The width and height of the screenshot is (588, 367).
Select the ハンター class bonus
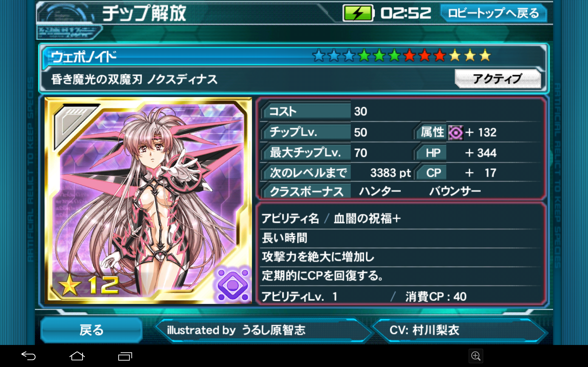point(380,192)
